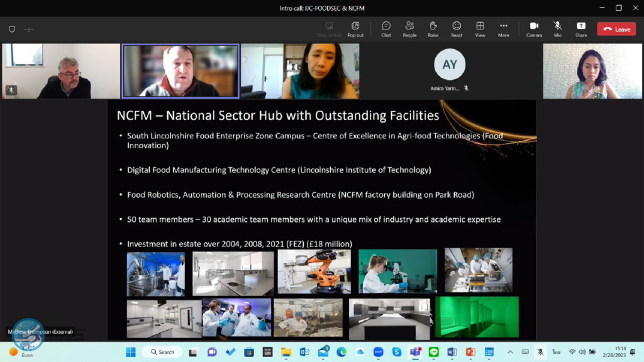This screenshot has width=644, height=362.
Task: Open the taskbar clock and date
Action: [614, 352]
